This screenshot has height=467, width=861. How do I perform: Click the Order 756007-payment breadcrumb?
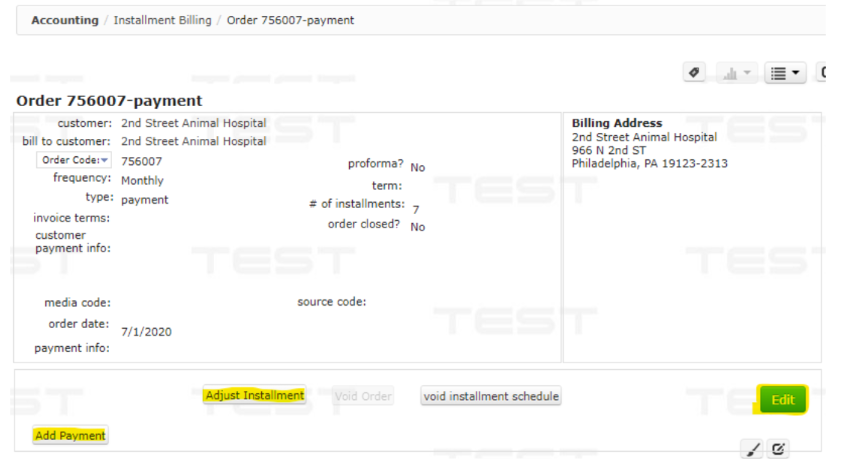coord(290,20)
